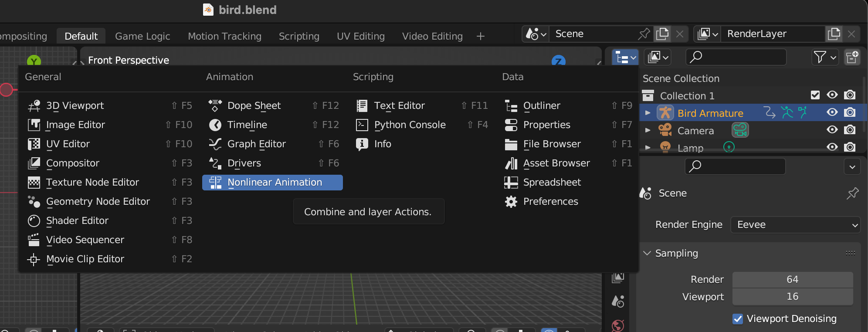Click the File Browser folder icon
868x332 pixels.
point(511,144)
